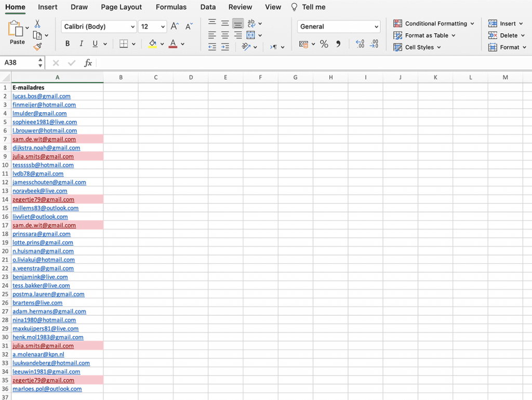Open the lucas.bos@gmail.com email link
The width and height of the screenshot is (532, 400).
pyautogui.click(x=42, y=96)
